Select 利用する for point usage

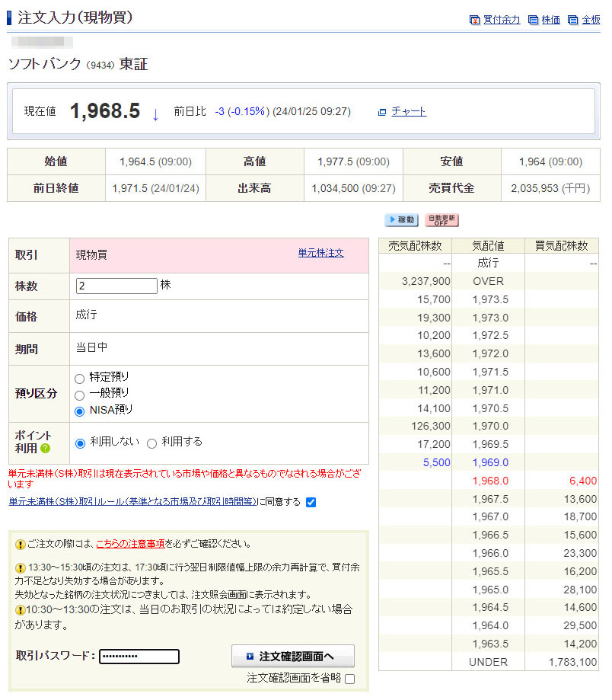pos(151,443)
